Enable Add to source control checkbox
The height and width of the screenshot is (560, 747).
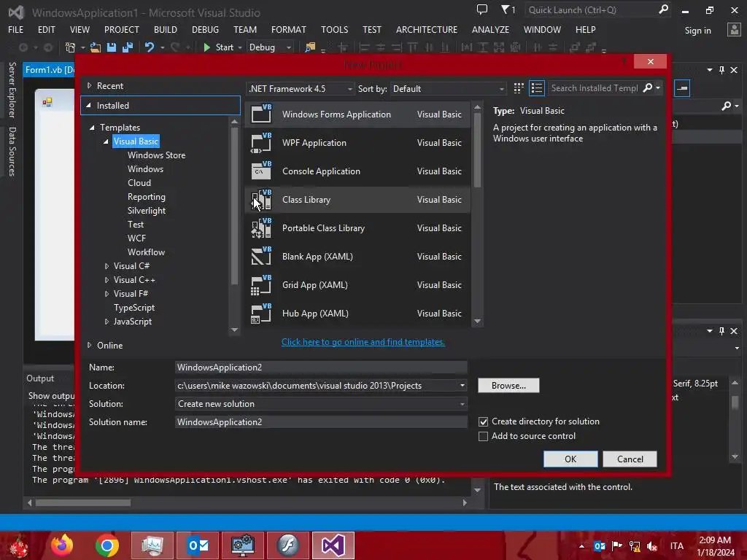[x=483, y=436]
